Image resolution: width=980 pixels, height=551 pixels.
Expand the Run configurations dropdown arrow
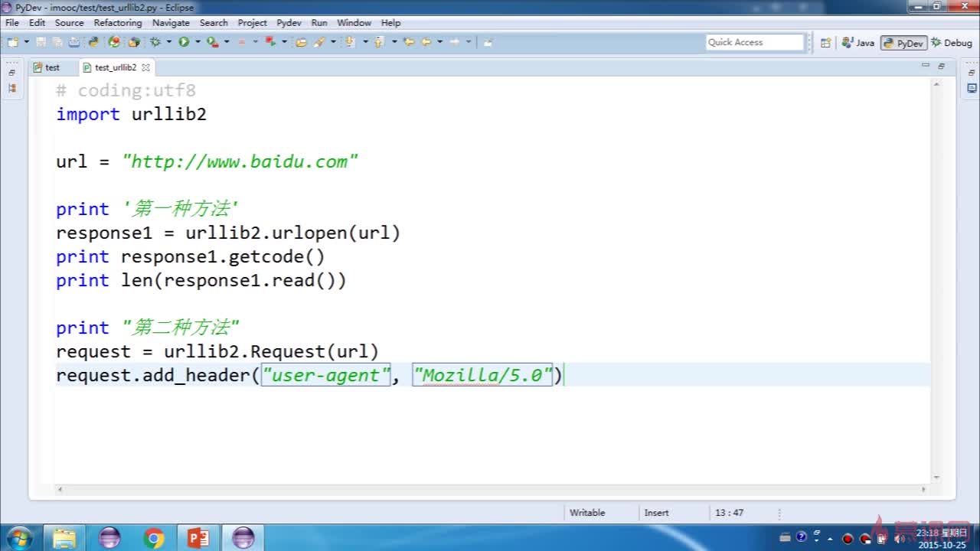tap(198, 42)
